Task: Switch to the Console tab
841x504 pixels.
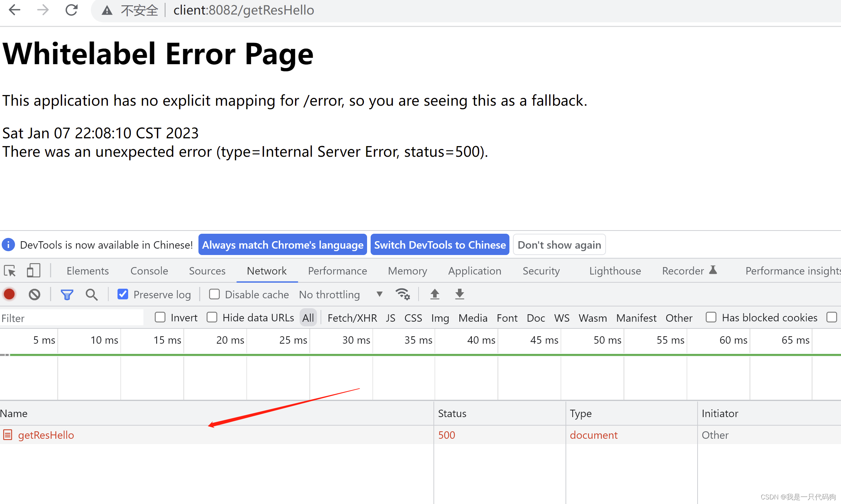Action: click(x=149, y=271)
